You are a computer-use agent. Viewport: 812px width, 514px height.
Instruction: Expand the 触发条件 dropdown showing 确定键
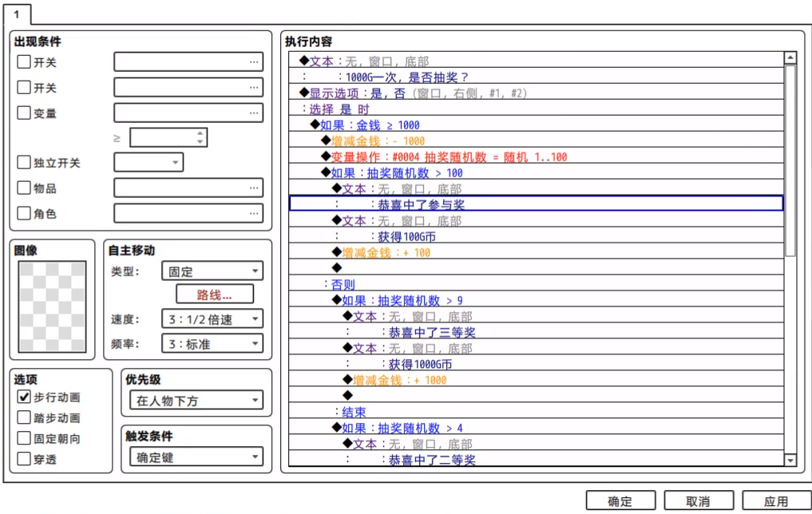[x=196, y=457]
